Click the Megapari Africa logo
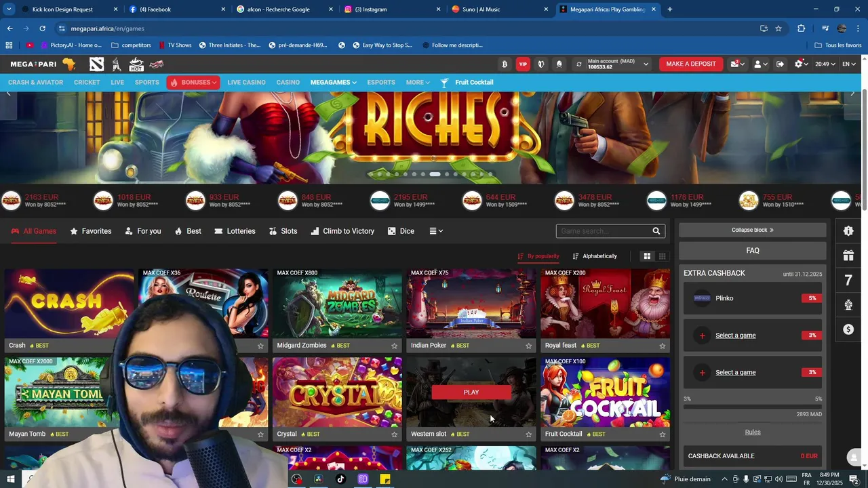 pos(43,64)
